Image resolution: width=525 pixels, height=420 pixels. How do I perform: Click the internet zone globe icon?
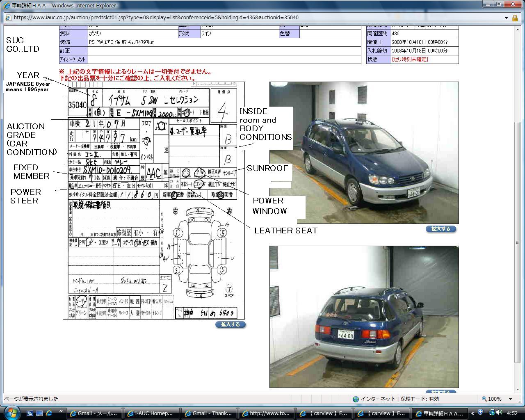coord(356,399)
